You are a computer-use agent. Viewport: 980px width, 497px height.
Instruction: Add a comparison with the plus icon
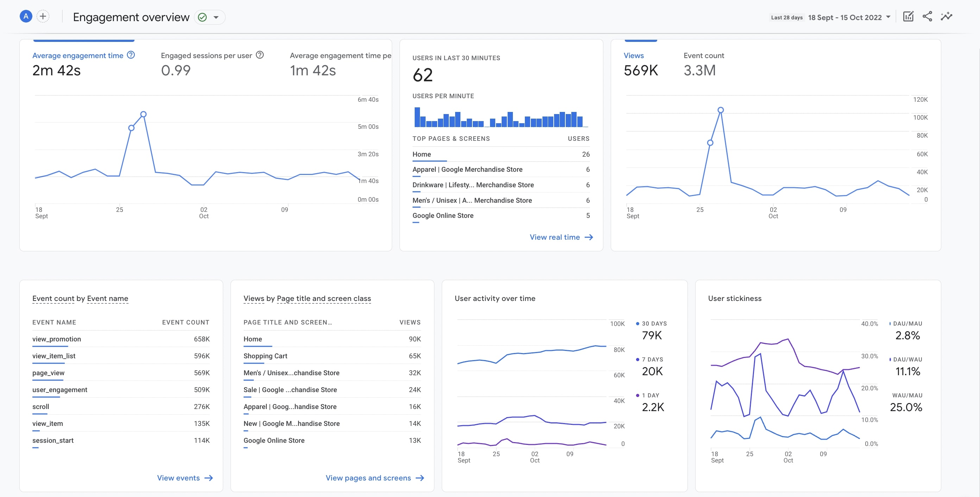(43, 16)
